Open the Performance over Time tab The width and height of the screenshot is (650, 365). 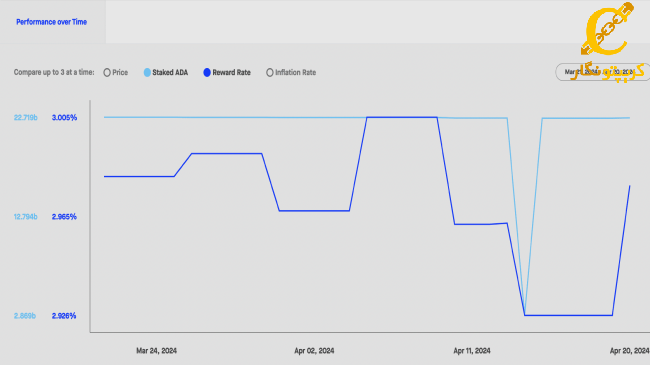click(x=51, y=22)
